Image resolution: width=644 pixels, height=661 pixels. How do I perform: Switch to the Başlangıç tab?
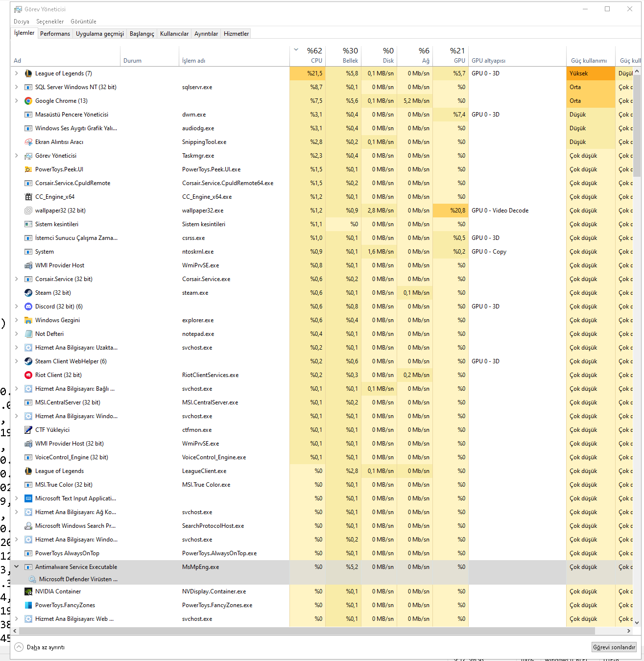pos(142,34)
